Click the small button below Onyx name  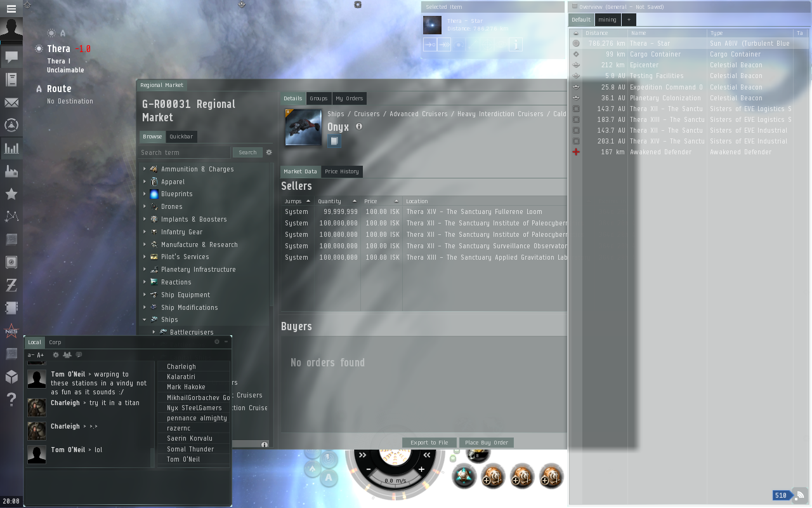[334, 141]
